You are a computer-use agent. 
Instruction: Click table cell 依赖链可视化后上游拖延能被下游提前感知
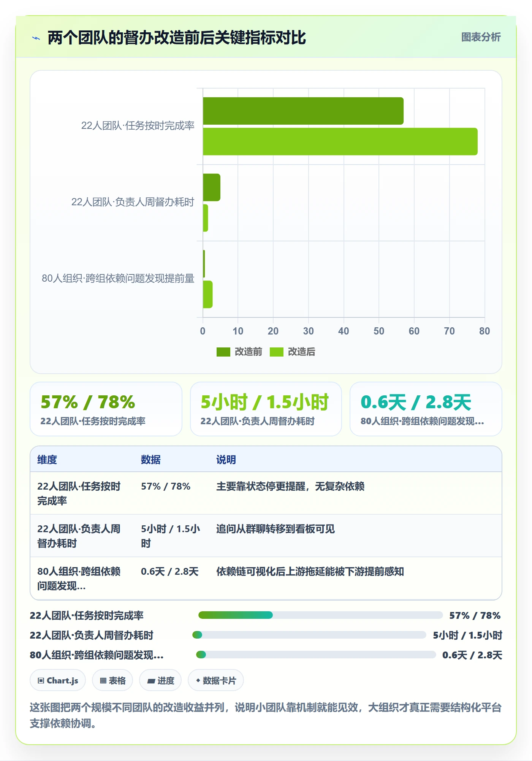click(x=310, y=571)
